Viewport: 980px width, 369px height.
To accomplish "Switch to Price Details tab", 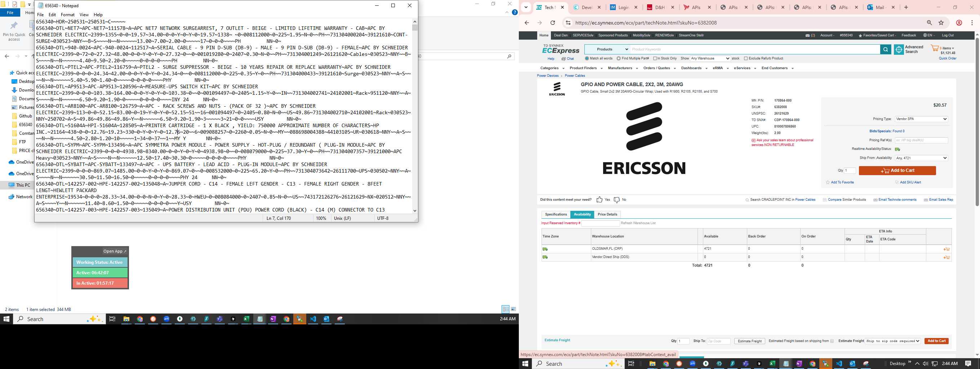I will pyautogui.click(x=607, y=214).
